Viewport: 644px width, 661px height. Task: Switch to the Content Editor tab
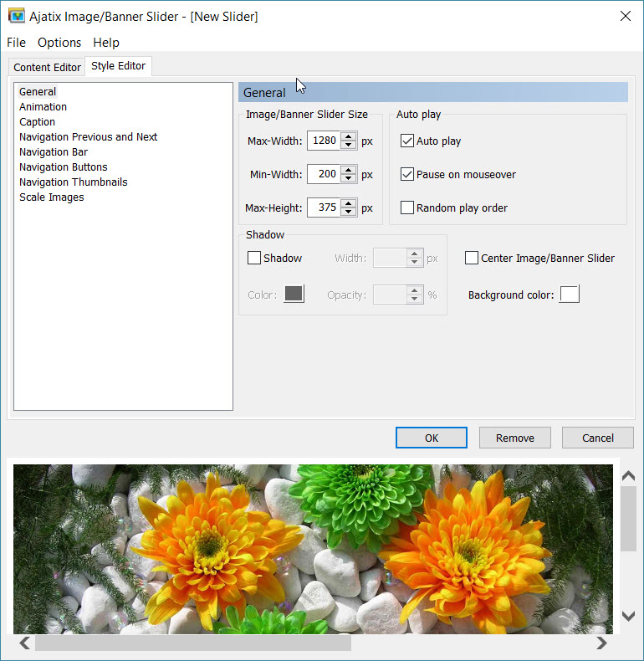[x=47, y=68]
